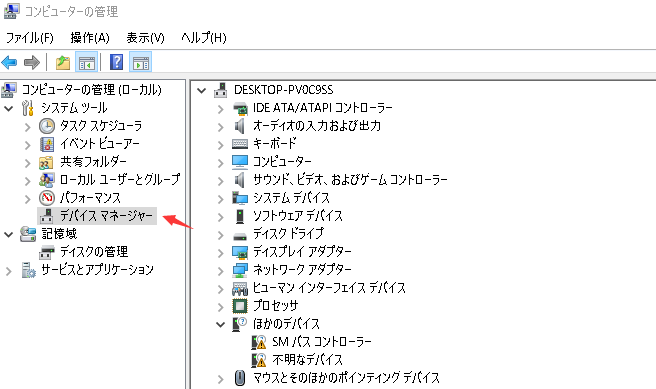The image size is (656, 389).
Task: Click the Forward arrow toolbar icon
Action: click(32, 63)
